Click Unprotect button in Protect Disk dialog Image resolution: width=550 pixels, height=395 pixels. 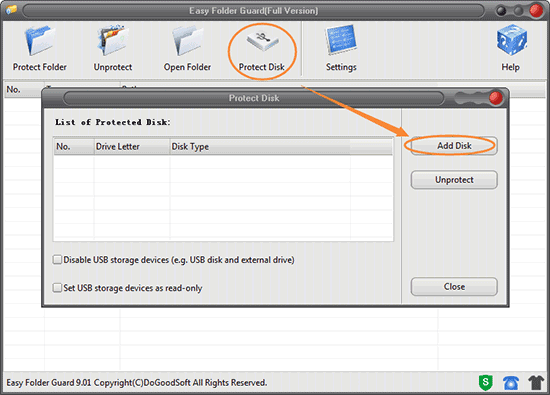point(454,180)
